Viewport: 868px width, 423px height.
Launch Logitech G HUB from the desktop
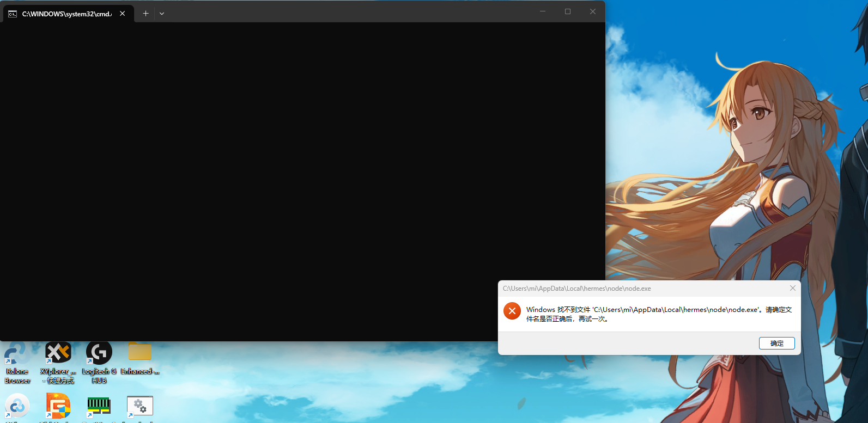(99, 363)
